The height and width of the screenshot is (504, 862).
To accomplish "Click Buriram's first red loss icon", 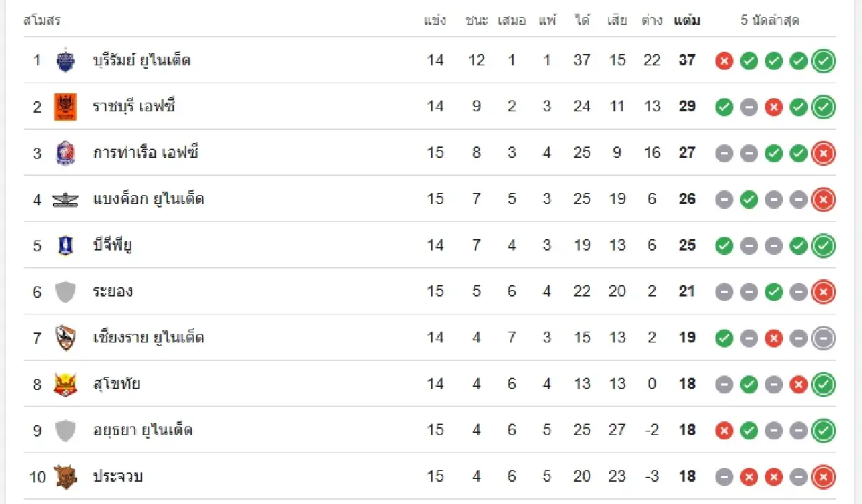I will click(x=724, y=61).
